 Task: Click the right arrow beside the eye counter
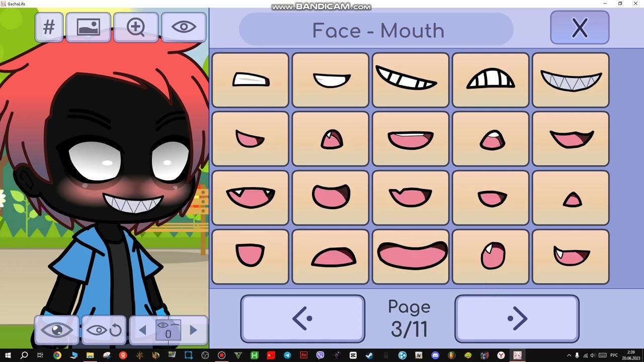pyautogui.click(x=193, y=330)
